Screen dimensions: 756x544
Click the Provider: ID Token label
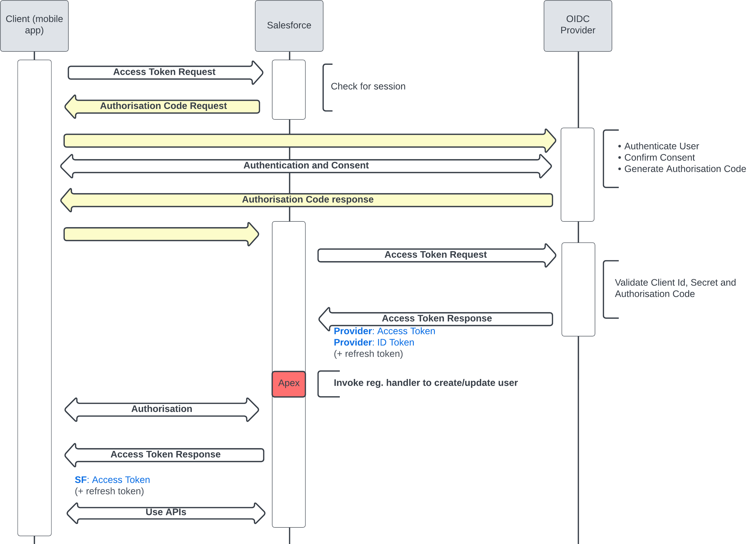coord(374,342)
